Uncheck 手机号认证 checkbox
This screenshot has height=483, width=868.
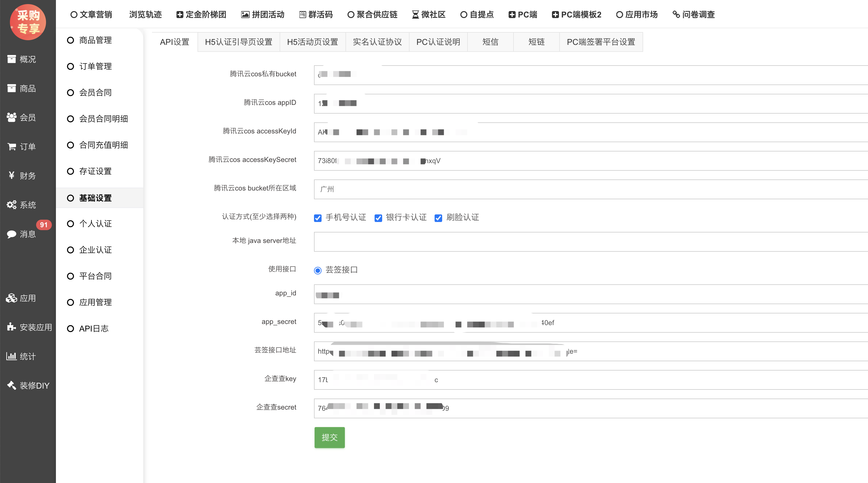pyautogui.click(x=318, y=218)
